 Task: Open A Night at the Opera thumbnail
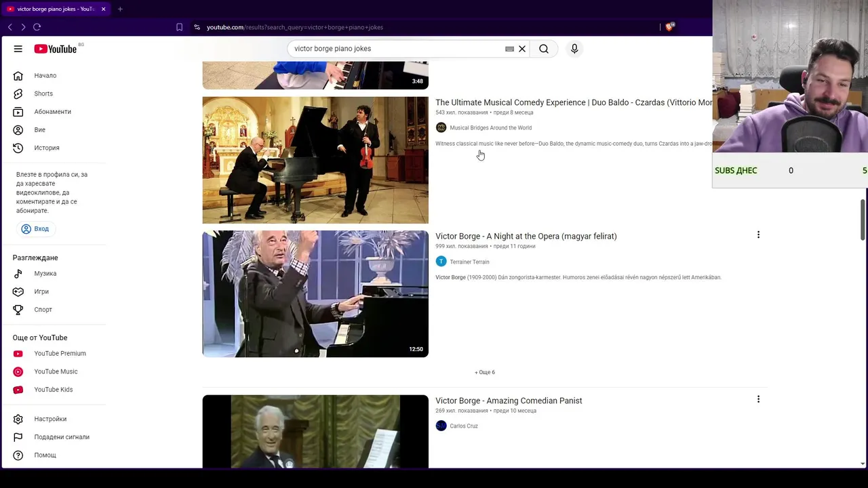[315, 294]
